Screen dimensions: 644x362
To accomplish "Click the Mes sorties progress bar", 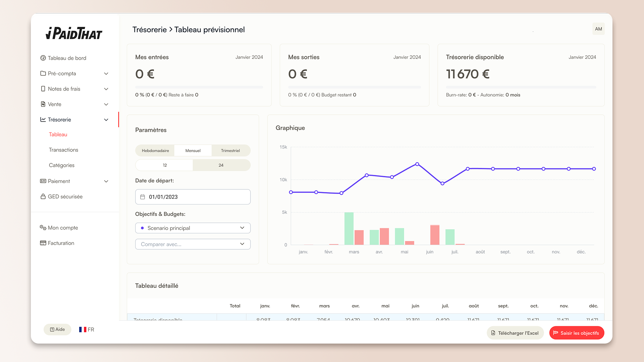I will (355, 87).
